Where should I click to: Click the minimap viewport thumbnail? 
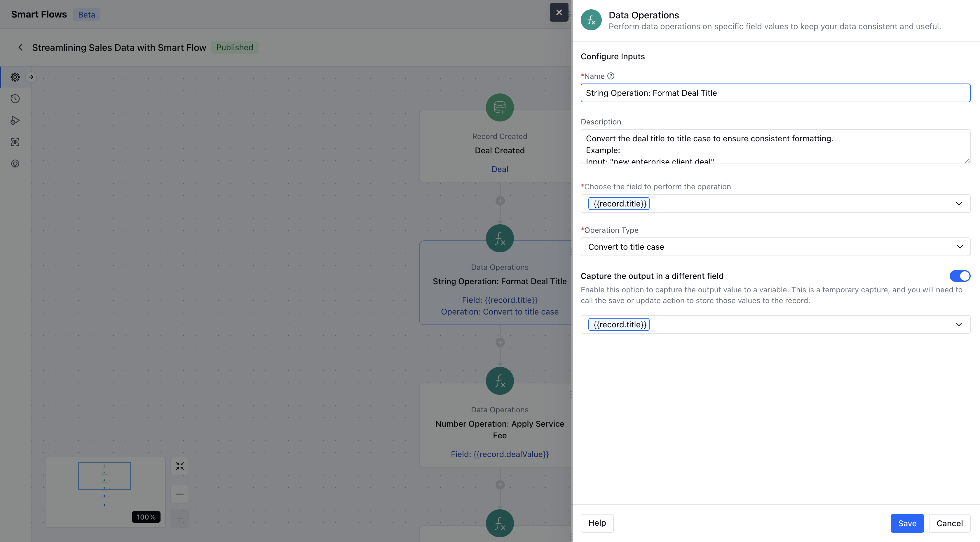pyautogui.click(x=104, y=476)
